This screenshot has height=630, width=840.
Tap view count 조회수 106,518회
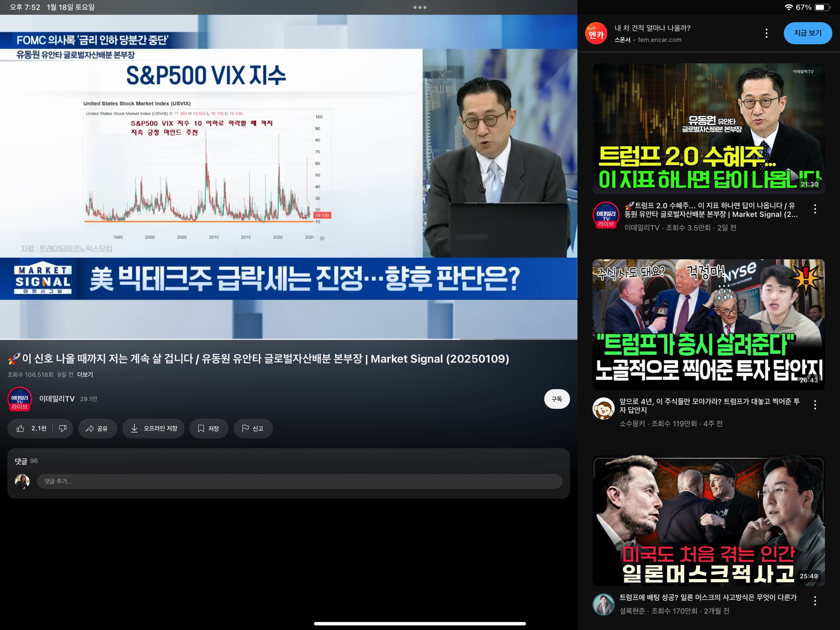point(30,374)
